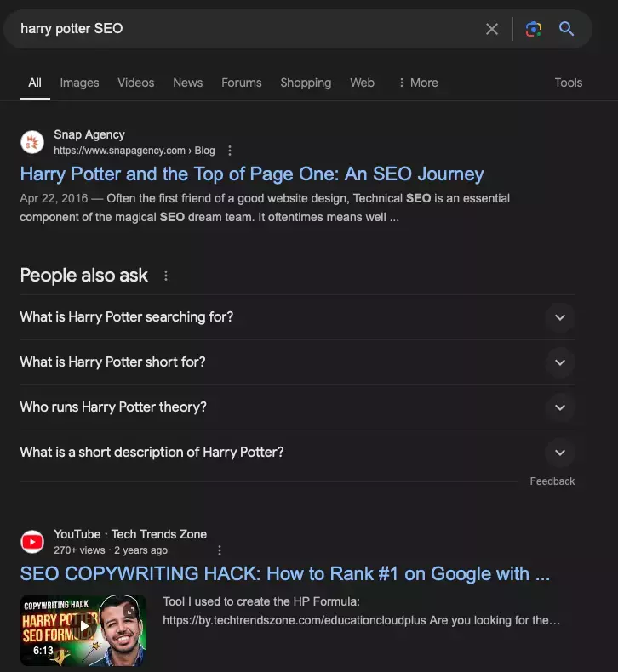Clear the search box with the X icon
618x672 pixels.
(x=492, y=29)
